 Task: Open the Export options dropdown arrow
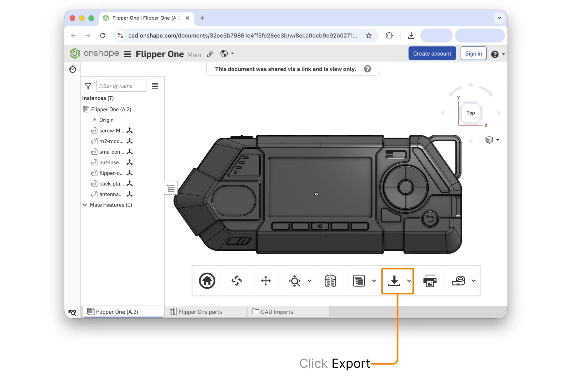(x=409, y=280)
